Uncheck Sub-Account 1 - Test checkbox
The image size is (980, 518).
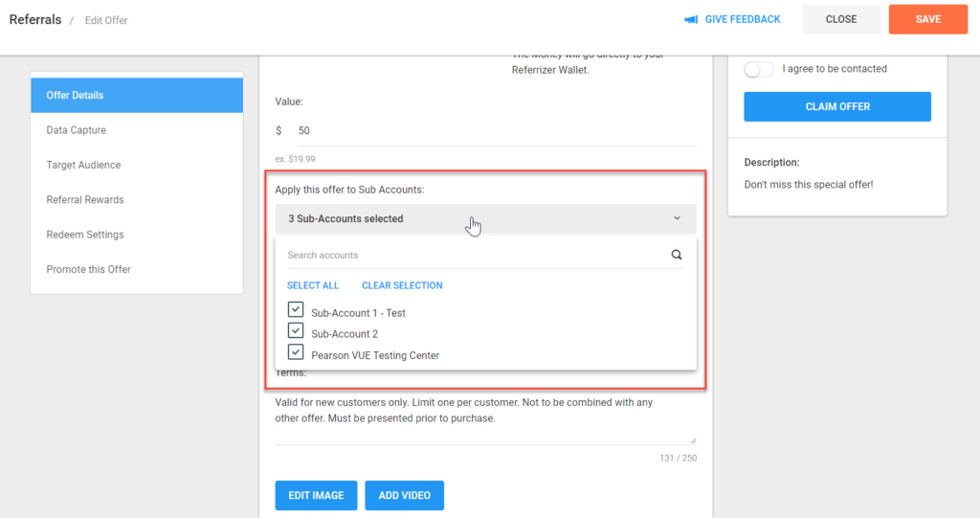pyautogui.click(x=296, y=310)
